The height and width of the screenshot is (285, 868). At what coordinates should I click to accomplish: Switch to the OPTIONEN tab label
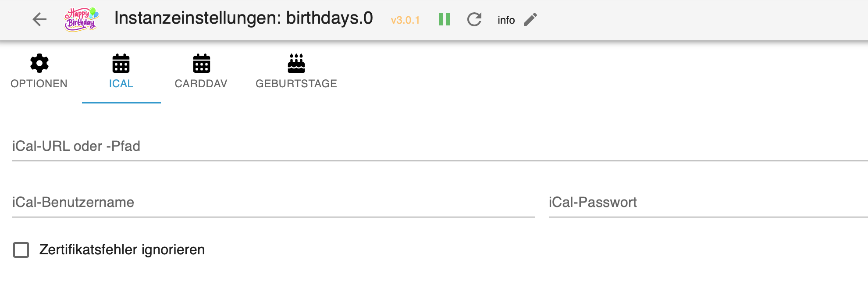(x=39, y=84)
